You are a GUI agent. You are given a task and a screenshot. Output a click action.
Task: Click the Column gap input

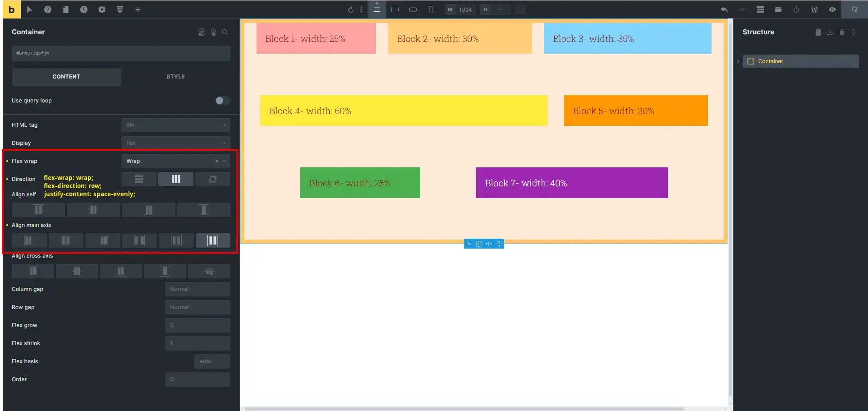pyautogui.click(x=197, y=289)
